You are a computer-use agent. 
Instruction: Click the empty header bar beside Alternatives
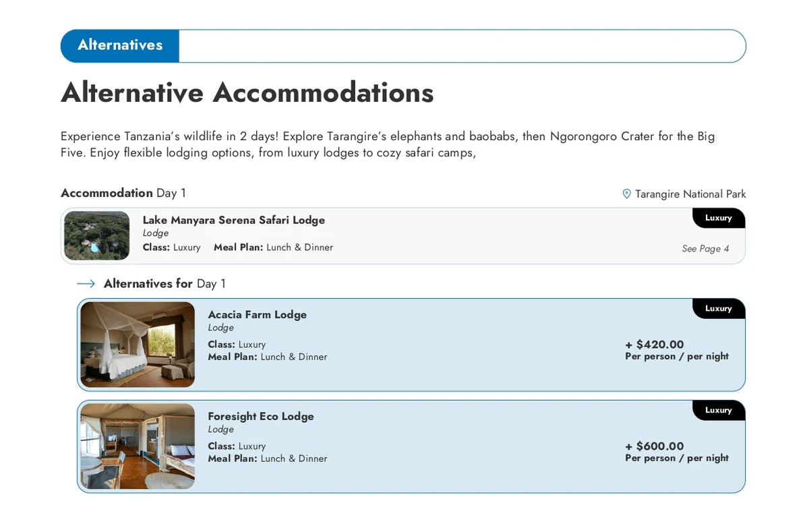point(462,46)
